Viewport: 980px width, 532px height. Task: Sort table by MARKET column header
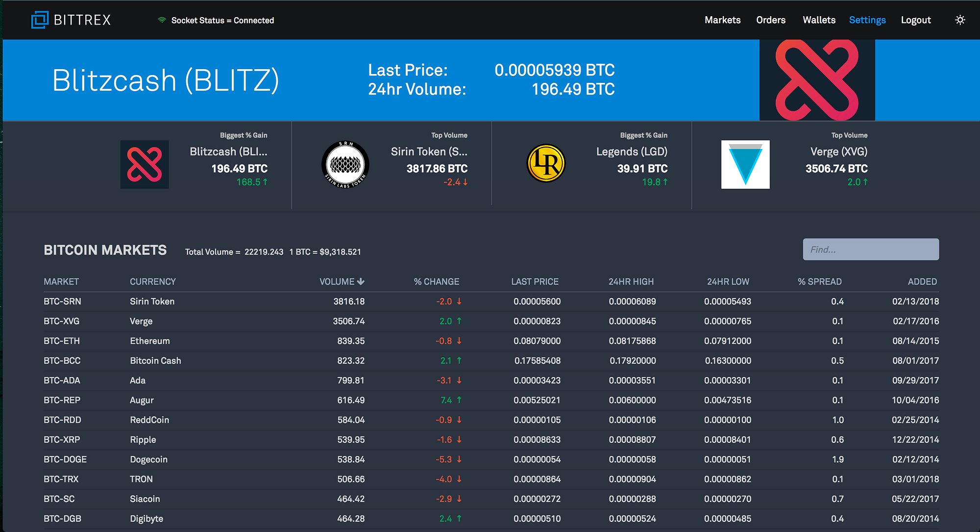(61, 281)
